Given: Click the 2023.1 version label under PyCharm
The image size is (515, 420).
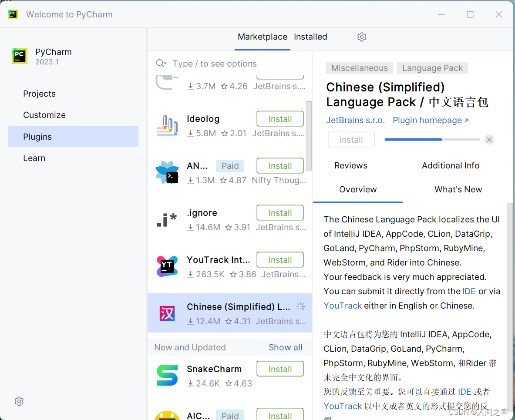Looking at the screenshot, I should point(47,62).
